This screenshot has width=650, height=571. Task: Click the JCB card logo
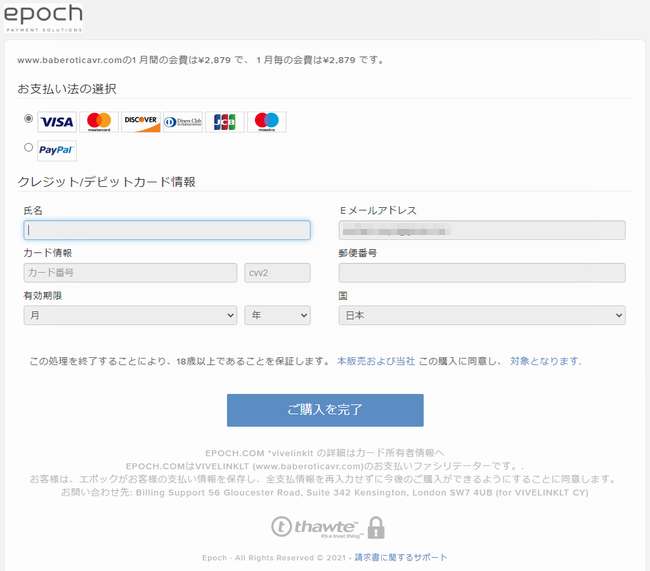tap(225, 122)
